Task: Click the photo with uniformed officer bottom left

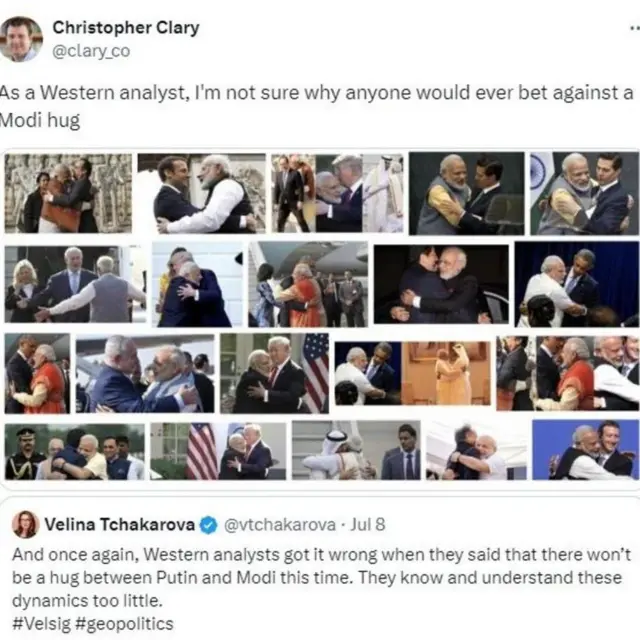Action: coord(74,452)
